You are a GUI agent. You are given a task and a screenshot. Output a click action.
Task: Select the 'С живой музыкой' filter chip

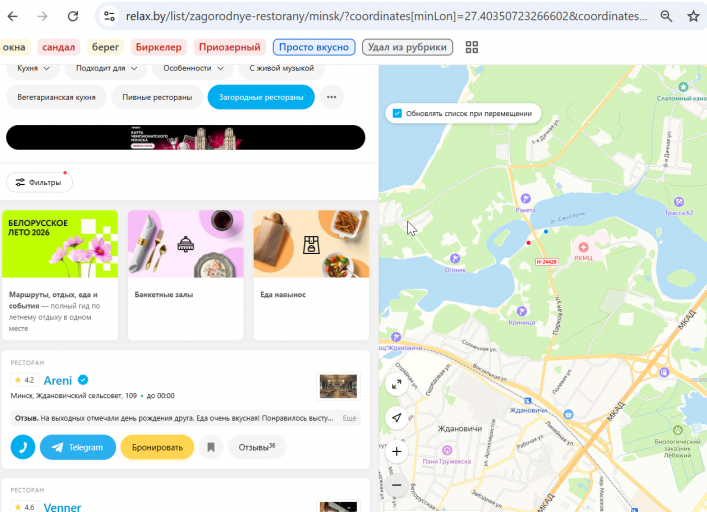[x=282, y=69]
